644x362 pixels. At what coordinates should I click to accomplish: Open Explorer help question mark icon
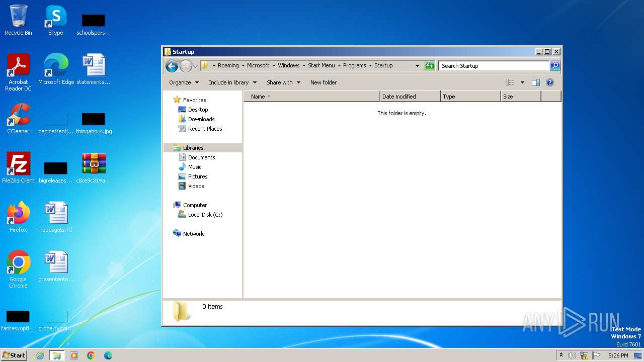[x=550, y=82]
